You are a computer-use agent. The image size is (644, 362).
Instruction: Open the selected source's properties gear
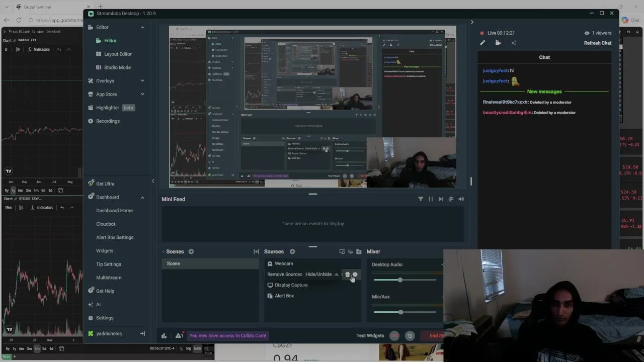point(355,275)
